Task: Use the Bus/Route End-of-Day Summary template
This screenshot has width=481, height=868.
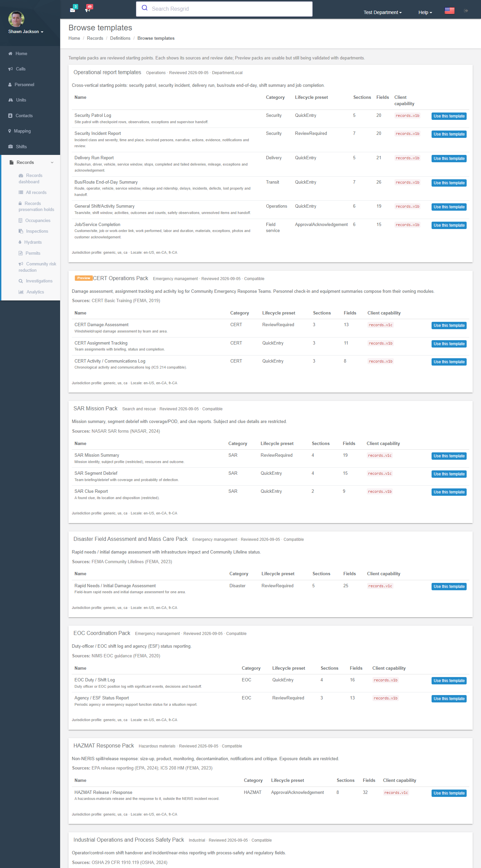Action: click(x=449, y=183)
